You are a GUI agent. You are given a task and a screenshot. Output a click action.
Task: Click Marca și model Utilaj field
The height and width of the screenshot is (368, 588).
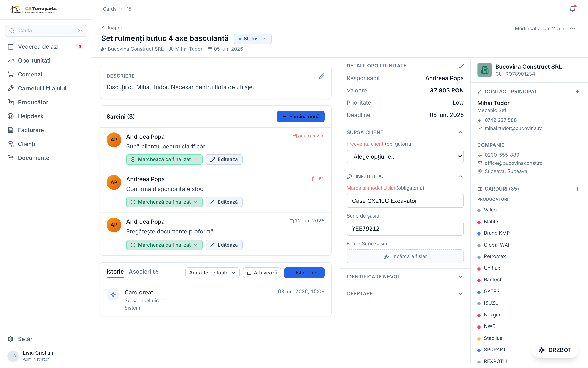[405, 201]
